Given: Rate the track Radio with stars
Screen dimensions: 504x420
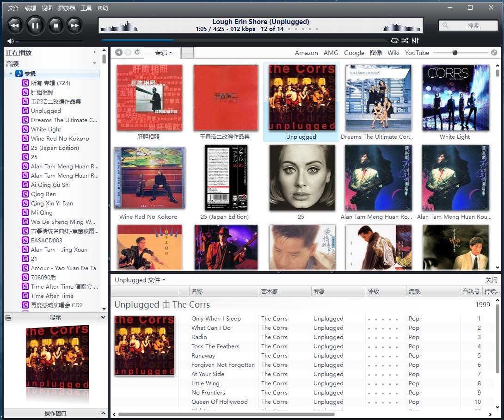Looking at the screenshot, I should tap(382, 338).
